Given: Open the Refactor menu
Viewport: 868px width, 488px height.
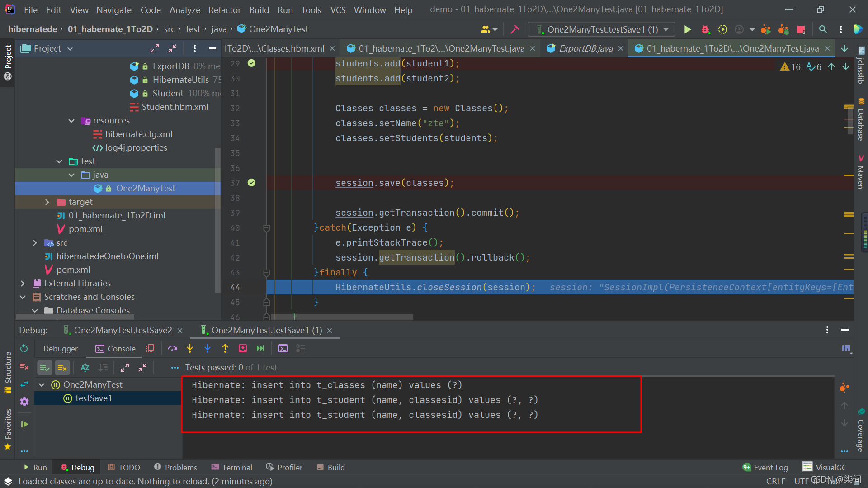Looking at the screenshot, I should [x=224, y=10].
